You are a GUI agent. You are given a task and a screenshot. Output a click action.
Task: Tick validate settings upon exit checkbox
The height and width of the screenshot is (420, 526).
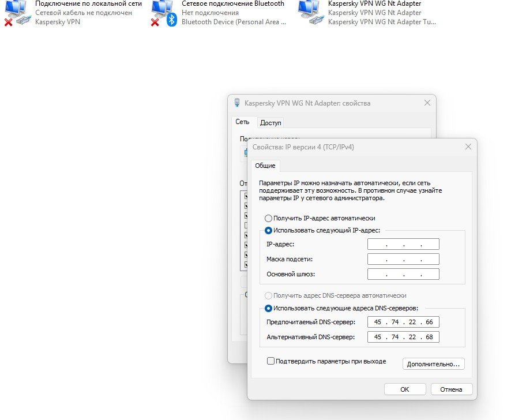270,361
